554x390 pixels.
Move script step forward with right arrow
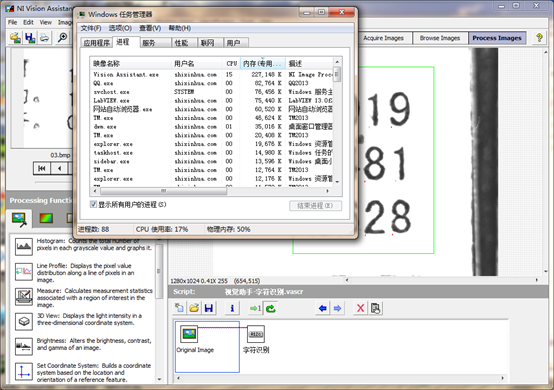point(337,308)
